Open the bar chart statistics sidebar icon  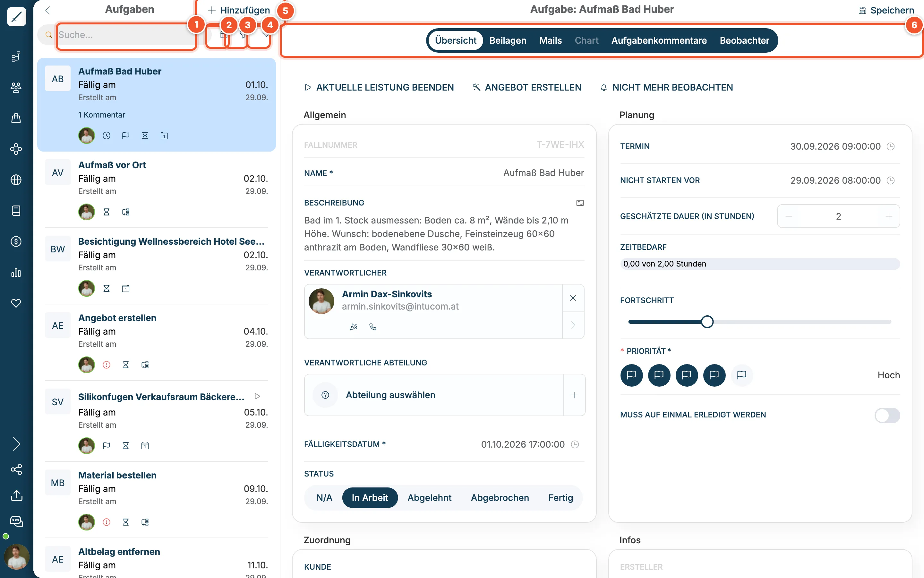[16, 273]
